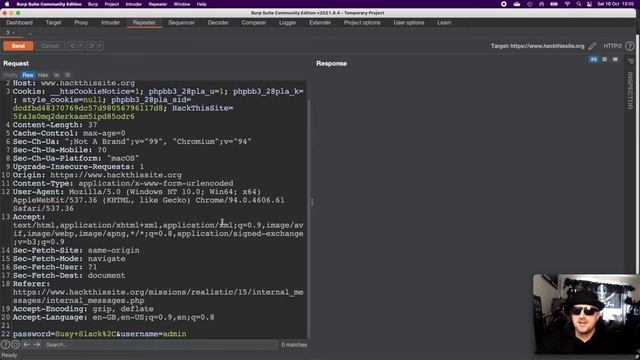
Task: Edit target with the pencil icon
Action: (x=592, y=46)
